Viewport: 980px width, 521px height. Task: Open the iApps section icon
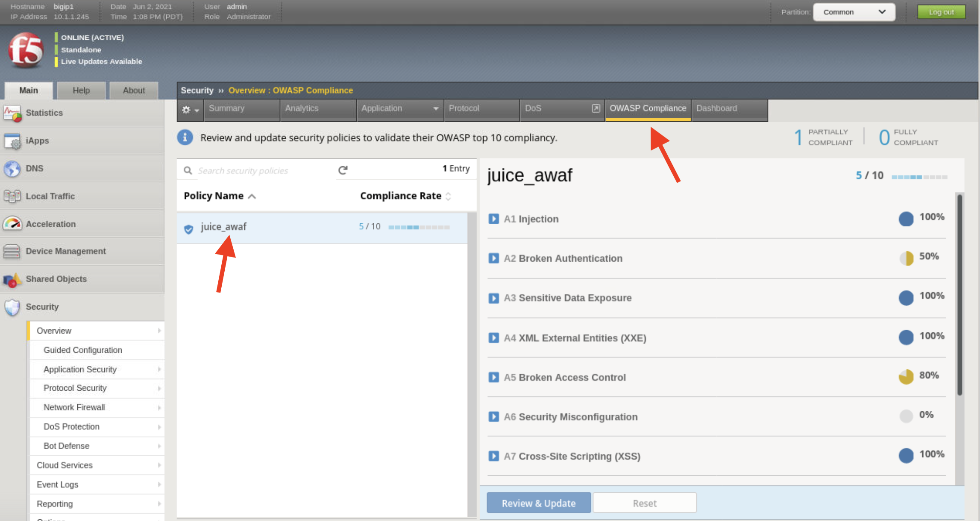[12, 141]
